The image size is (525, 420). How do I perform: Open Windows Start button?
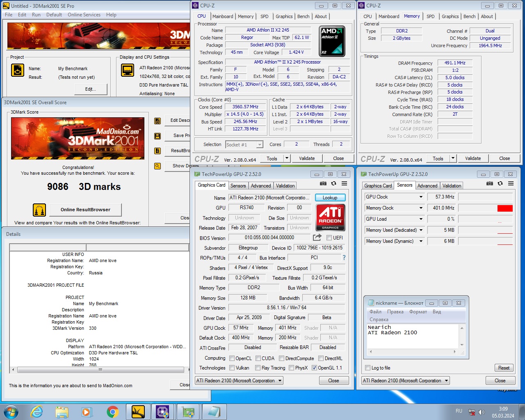point(11,412)
